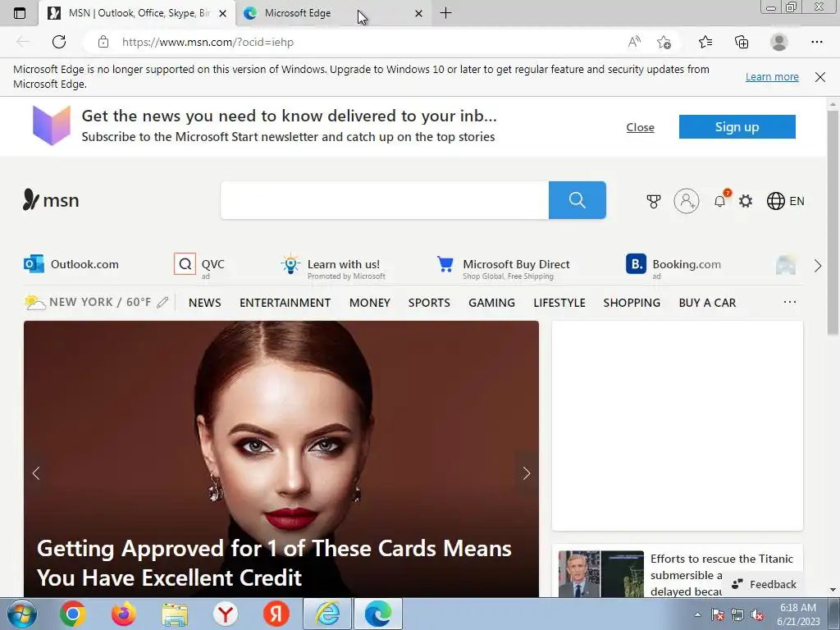
Task: Open Microsoft Buy Direct shortcut
Action: click(503, 266)
